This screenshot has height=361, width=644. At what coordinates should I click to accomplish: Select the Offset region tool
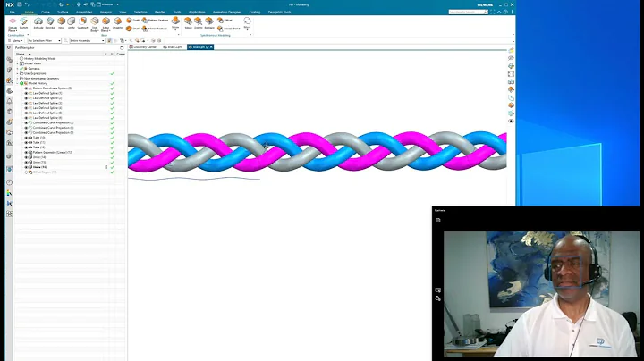click(225, 20)
